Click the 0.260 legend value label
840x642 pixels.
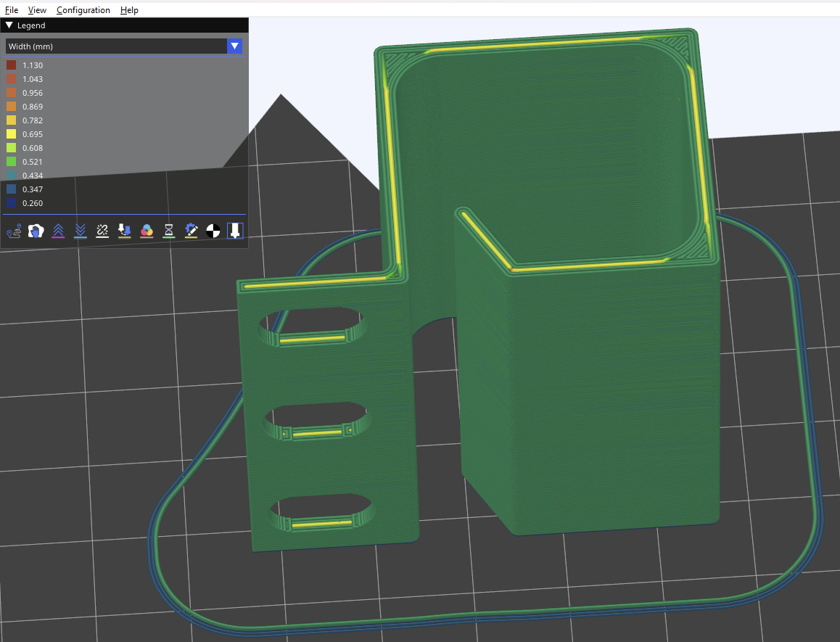click(33, 203)
